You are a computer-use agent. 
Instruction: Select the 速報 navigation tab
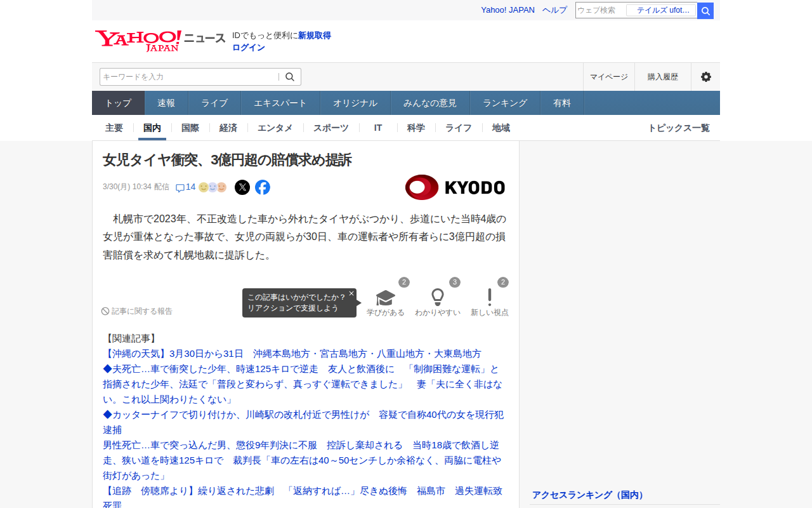(166, 103)
